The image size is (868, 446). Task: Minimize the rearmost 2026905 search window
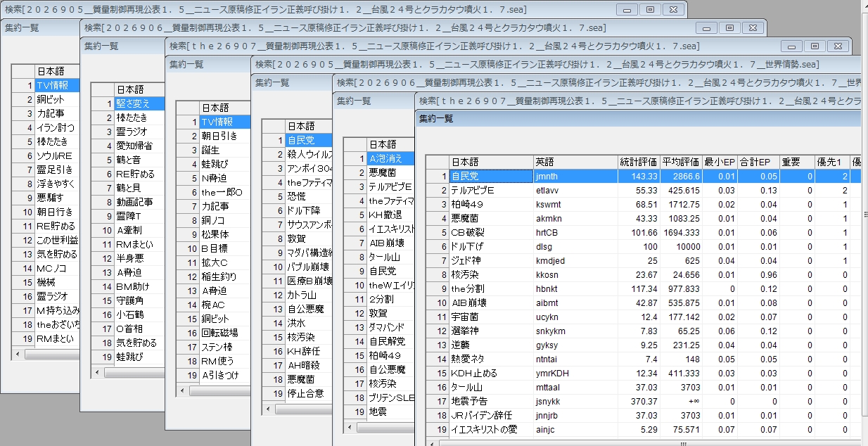pyautogui.click(x=627, y=9)
